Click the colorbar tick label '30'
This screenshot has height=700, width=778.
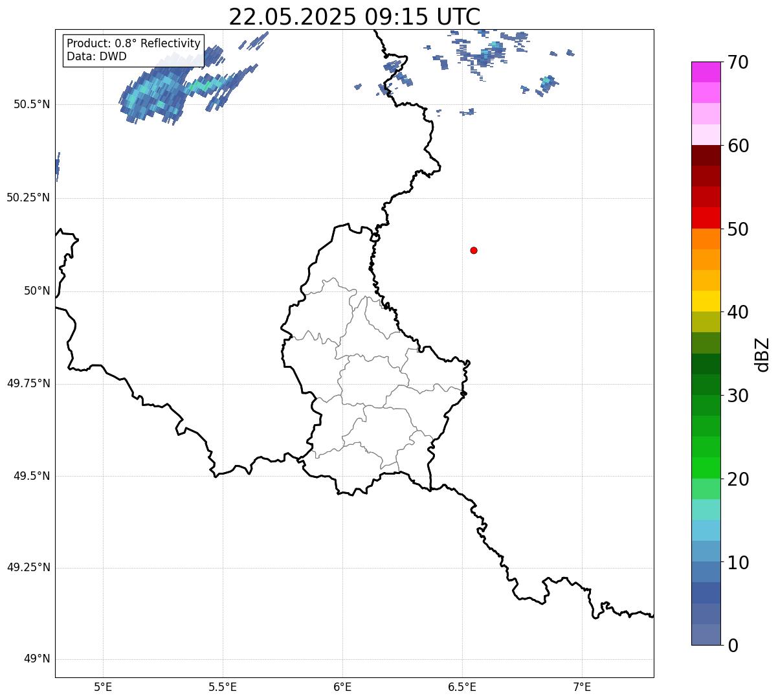pos(738,396)
